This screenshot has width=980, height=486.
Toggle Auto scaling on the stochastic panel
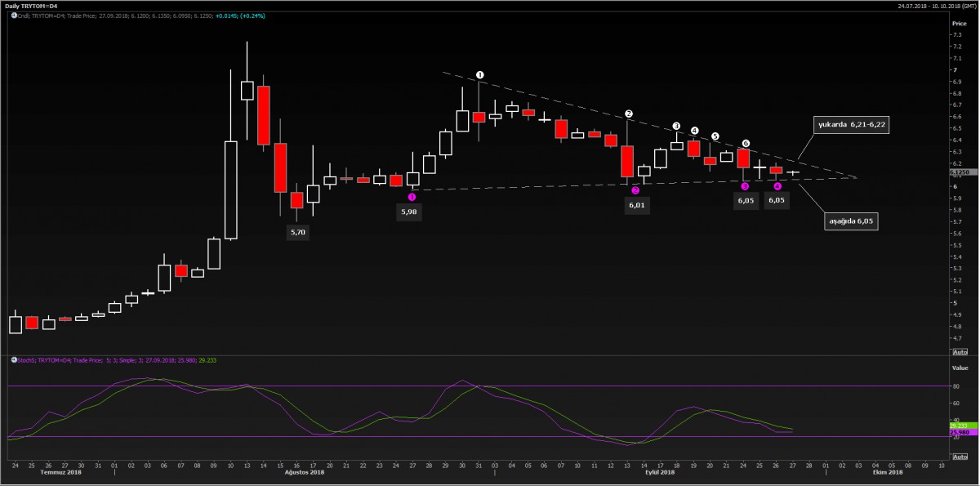(x=960, y=457)
